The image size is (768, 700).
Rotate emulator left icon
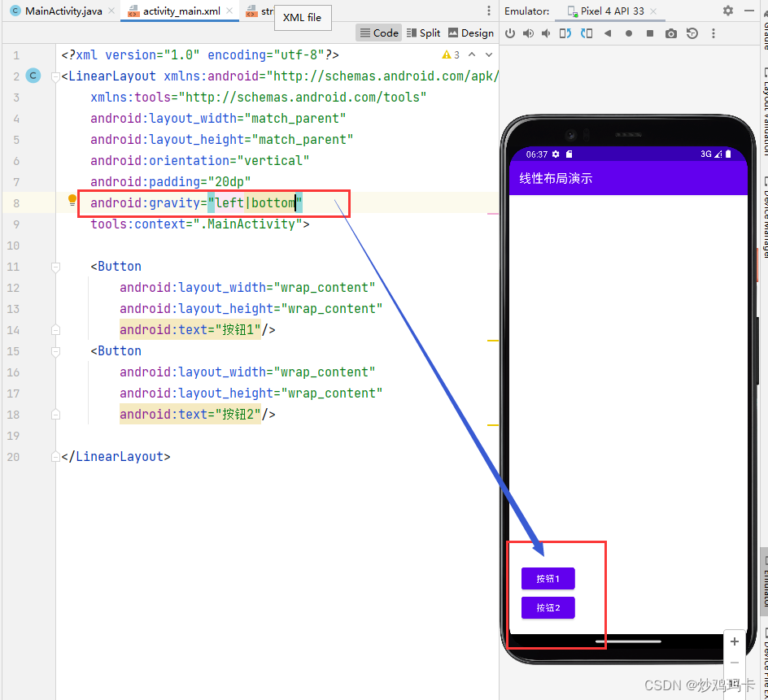coord(565,33)
